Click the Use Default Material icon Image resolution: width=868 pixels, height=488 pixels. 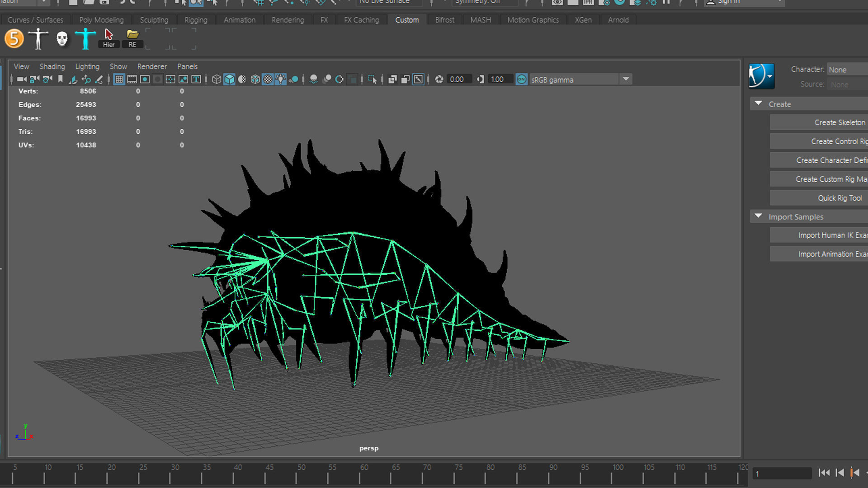242,80
